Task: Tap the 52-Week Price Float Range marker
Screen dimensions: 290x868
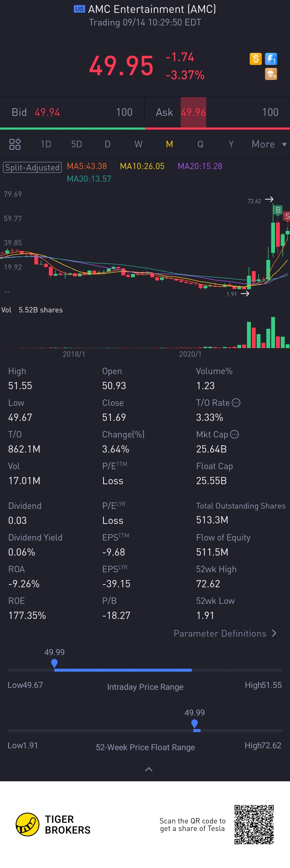Action: [x=195, y=724]
